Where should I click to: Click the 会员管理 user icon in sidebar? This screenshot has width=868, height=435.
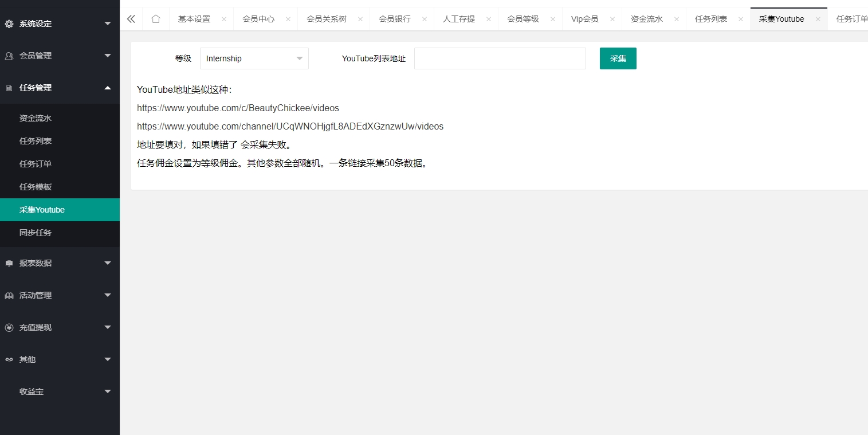click(x=9, y=56)
